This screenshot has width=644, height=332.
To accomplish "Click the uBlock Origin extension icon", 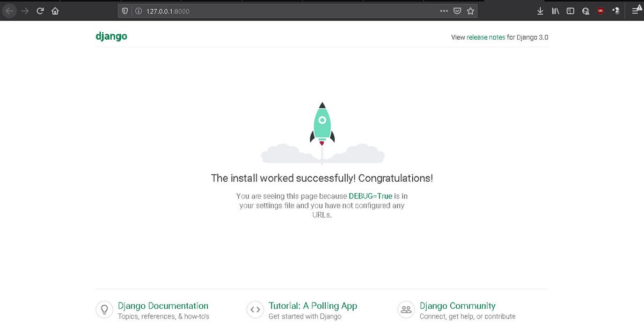I will [600, 11].
